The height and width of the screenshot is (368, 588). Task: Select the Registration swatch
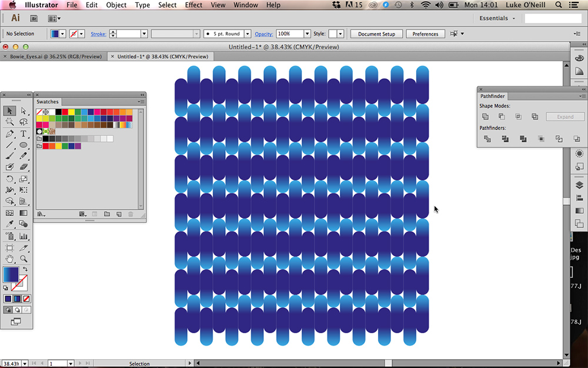pyautogui.click(x=46, y=112)
